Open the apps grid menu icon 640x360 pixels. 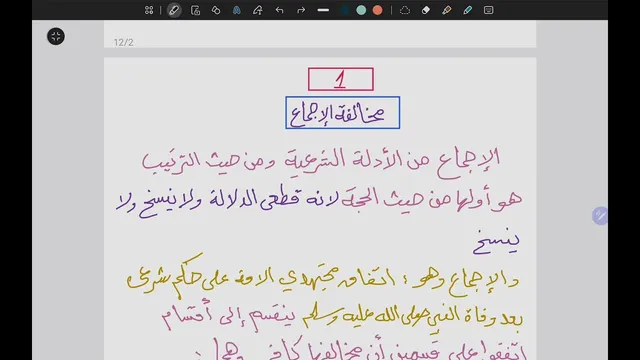tap(149, 10)
